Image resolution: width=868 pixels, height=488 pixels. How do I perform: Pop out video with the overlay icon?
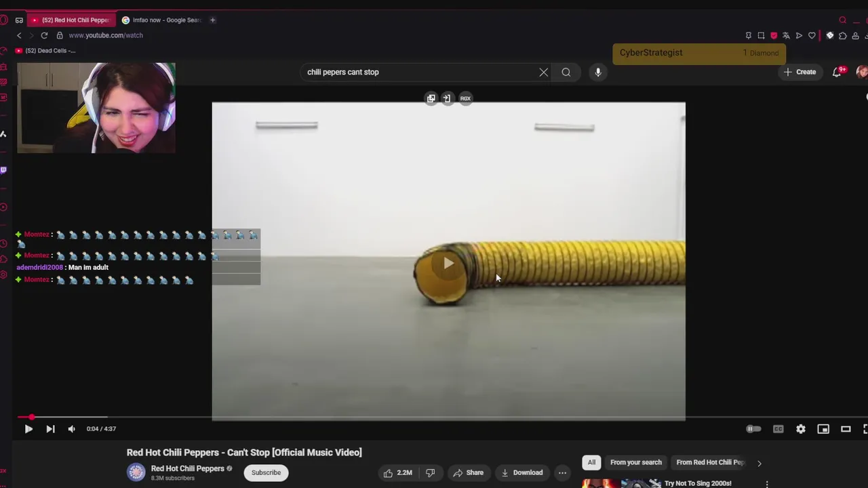[431, 99]
